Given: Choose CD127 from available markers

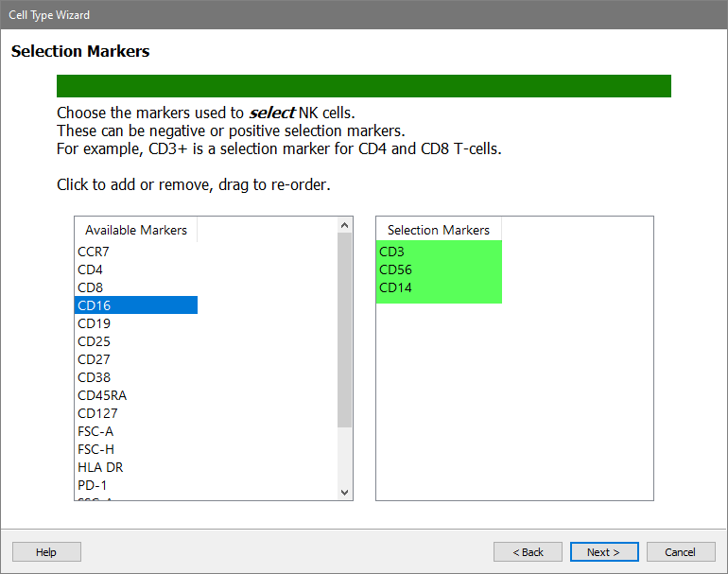Looking at the screenshot, I should point(98,413).
